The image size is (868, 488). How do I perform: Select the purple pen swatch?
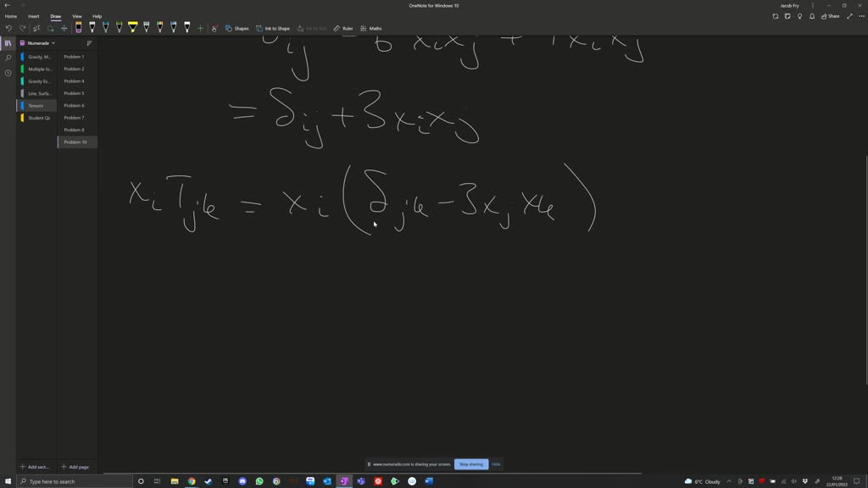point(78,27)
